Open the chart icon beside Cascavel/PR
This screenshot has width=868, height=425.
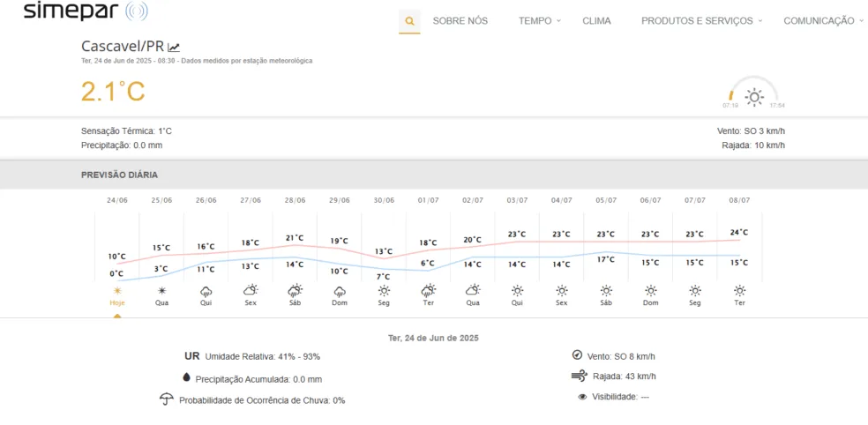(174, 48)
